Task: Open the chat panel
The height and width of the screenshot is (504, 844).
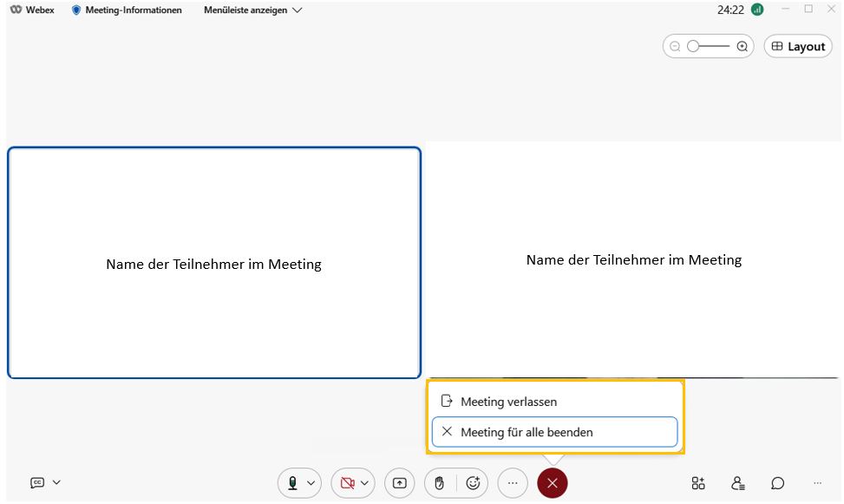Action: [x=778, y=483]
